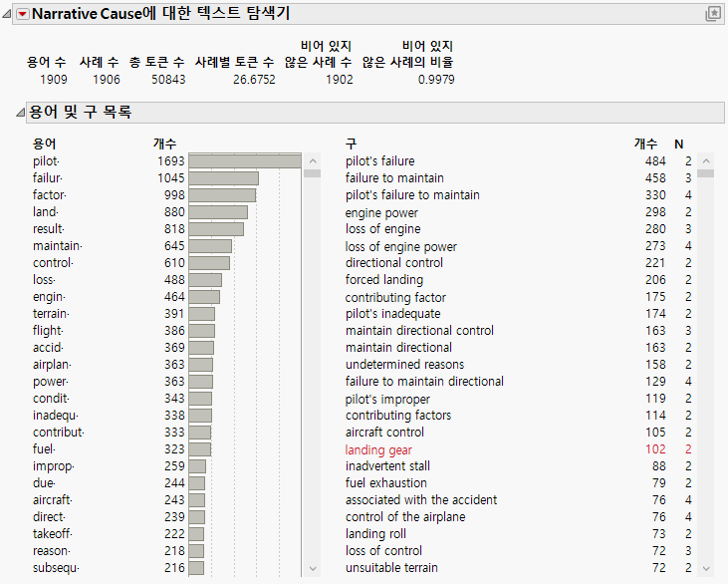728x584 pixels.
Task: Select the term 'engin·'
Action: [49, 297]
